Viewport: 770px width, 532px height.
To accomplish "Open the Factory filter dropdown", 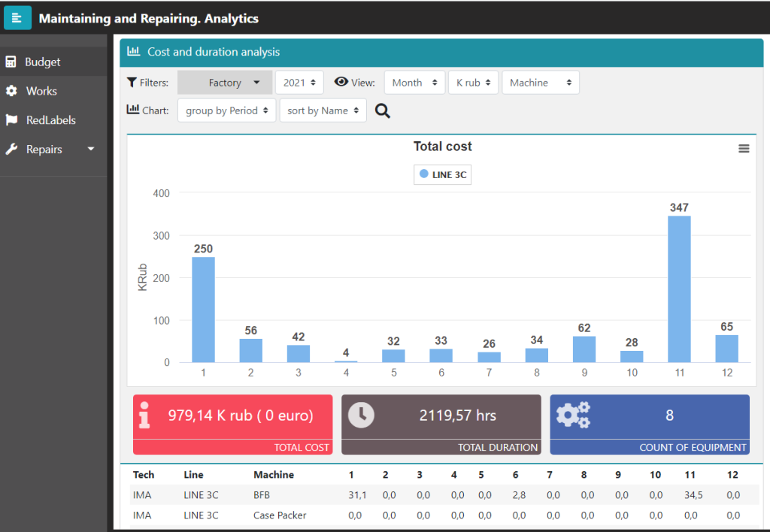I will click(225, 83).
